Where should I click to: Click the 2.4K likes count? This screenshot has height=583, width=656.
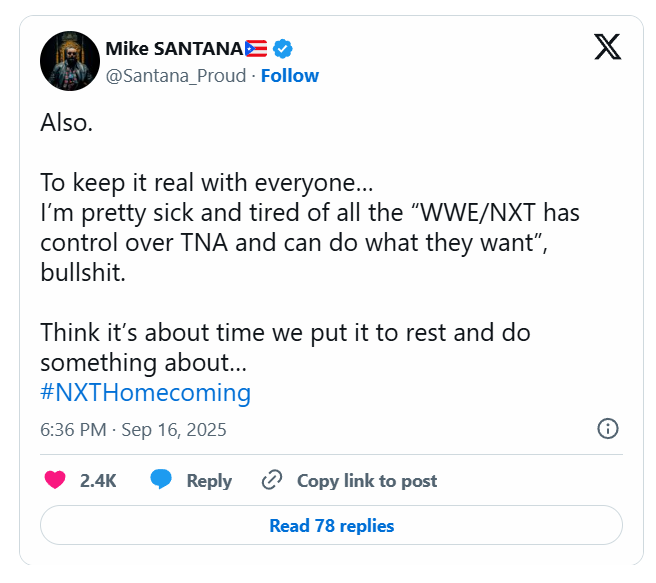(x=98, y=480)
